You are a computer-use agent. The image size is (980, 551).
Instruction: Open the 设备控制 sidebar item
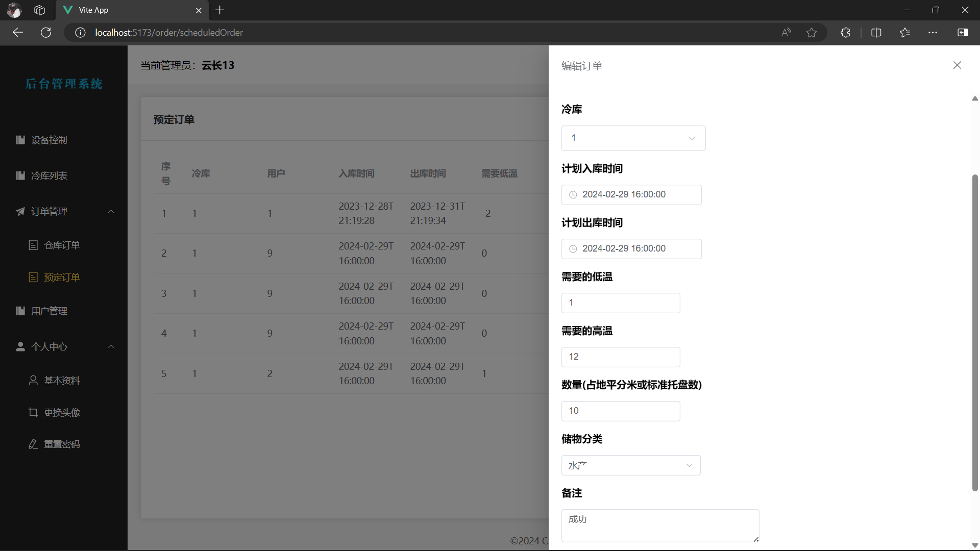pos(49,140)
